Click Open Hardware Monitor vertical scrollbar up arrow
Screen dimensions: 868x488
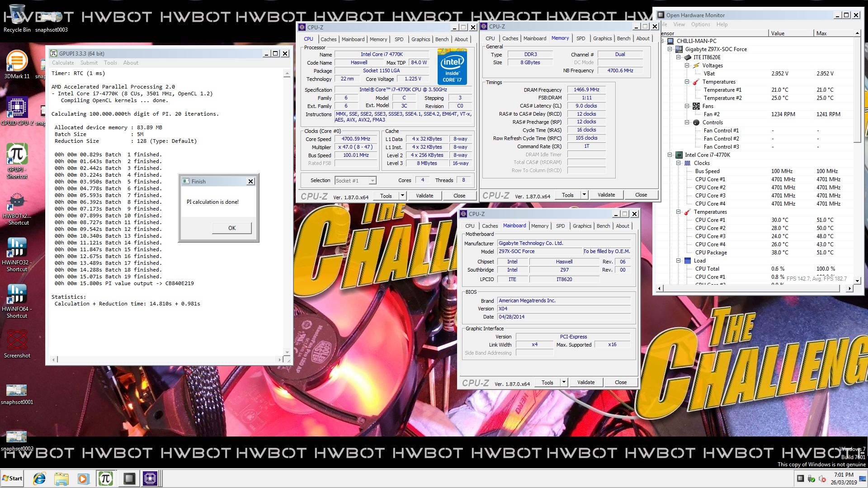tap(857, 33)
